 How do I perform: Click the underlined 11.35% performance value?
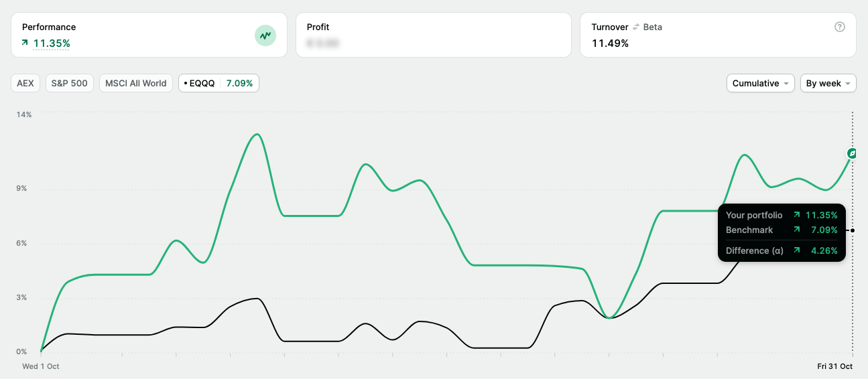click(52, 44)
